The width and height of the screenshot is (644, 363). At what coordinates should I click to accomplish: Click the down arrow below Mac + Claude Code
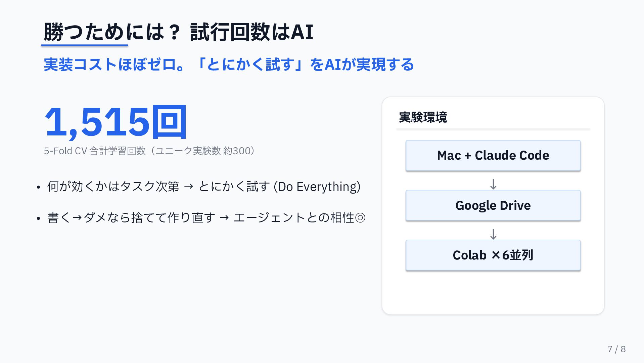coord(493,184)
